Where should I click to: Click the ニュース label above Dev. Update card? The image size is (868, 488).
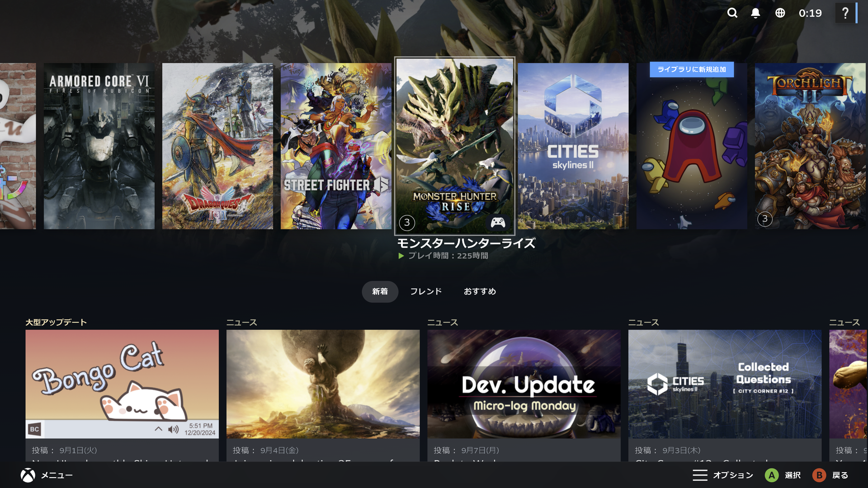(443, 322)
